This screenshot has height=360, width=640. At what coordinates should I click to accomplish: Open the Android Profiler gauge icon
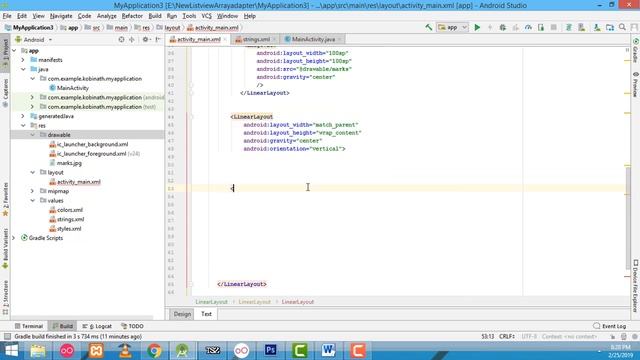tap(528, 27)
